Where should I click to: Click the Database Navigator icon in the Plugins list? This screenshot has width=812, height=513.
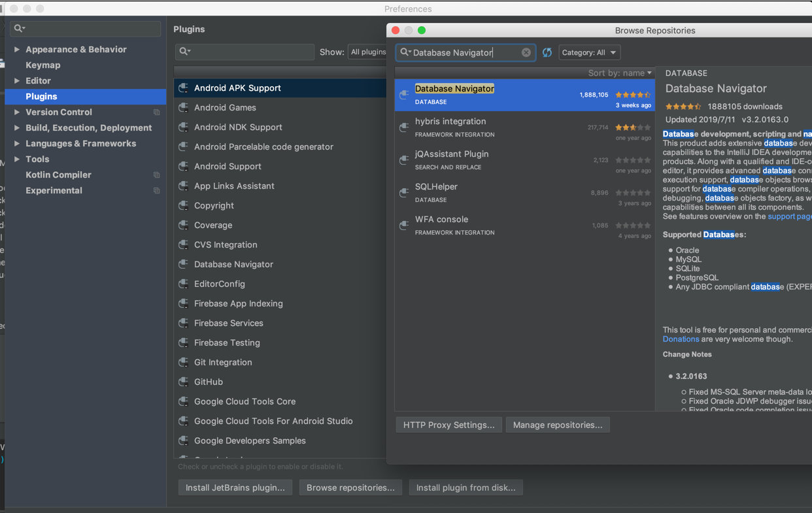184,265
